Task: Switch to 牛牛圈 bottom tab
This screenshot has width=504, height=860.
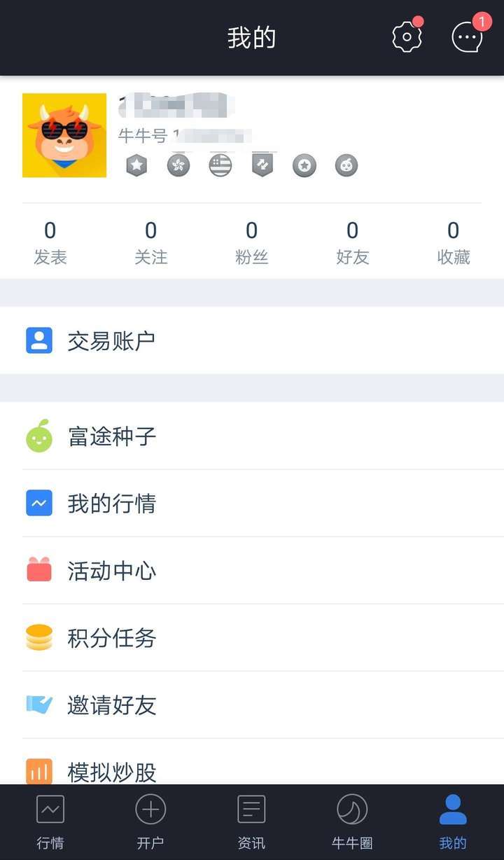Action: tap(352, 822)
